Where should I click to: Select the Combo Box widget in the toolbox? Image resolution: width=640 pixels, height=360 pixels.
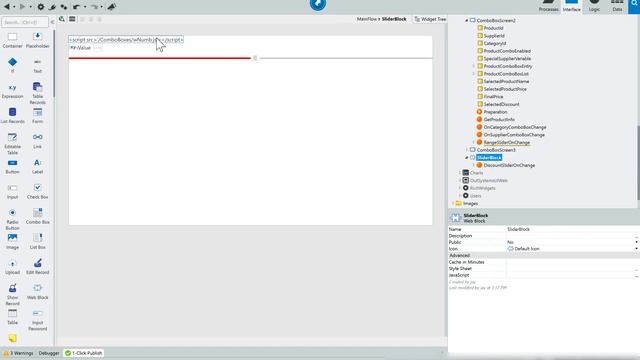tap(38, 216)
